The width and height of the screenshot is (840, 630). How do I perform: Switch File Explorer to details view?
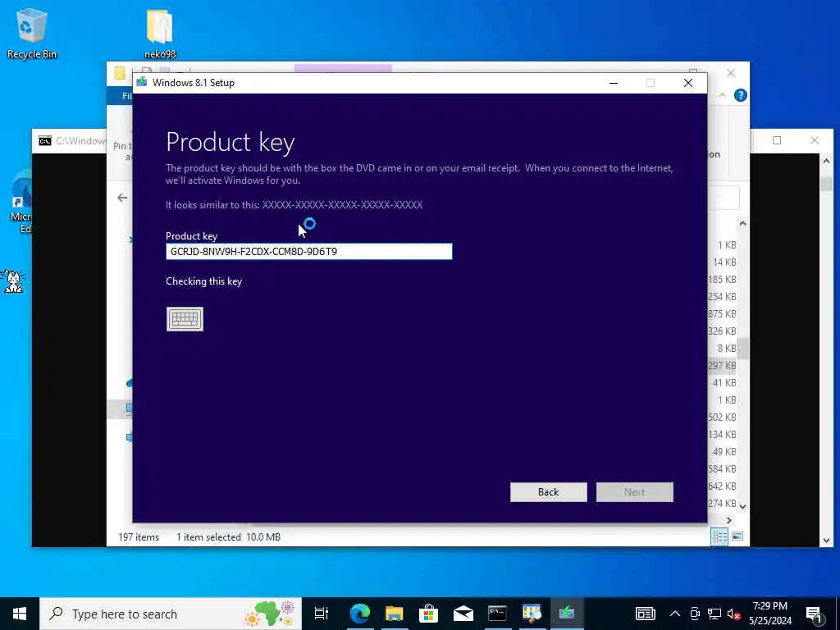coord(719,536)
